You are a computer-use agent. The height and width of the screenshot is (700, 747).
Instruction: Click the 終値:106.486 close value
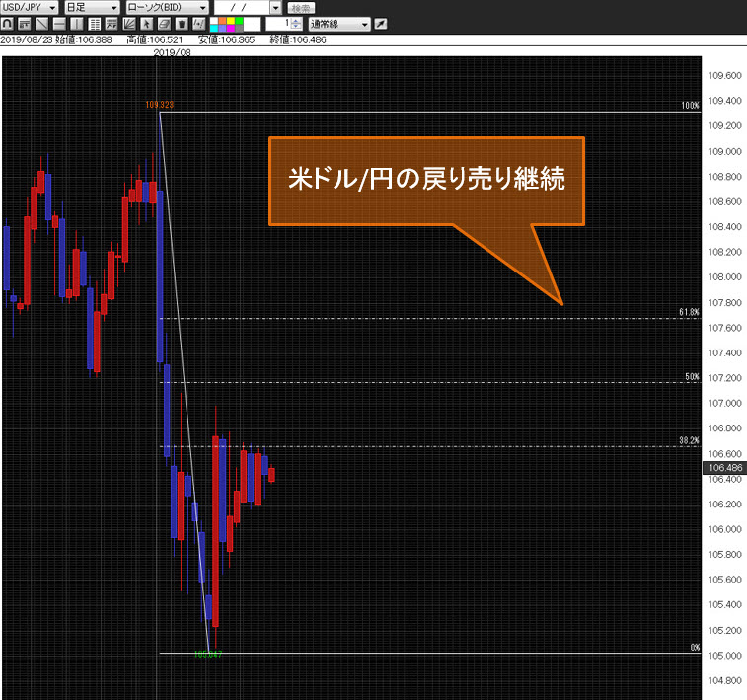298,40
